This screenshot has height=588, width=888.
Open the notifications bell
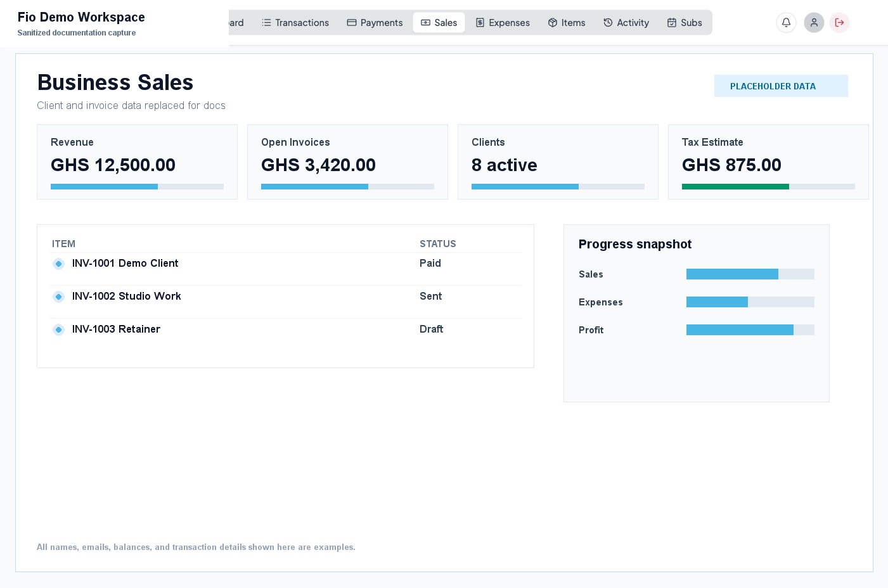click(x=786, y=23)
